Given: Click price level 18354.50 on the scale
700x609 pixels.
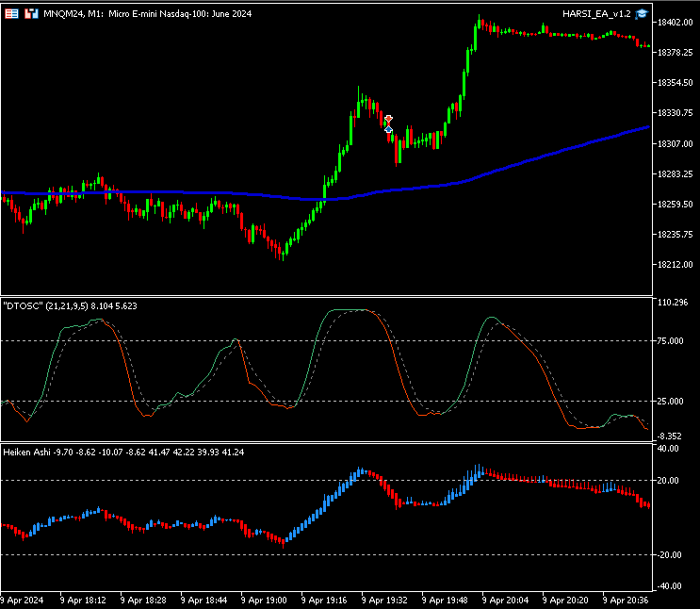Looking at the screenshot, I should pos(675,83).
